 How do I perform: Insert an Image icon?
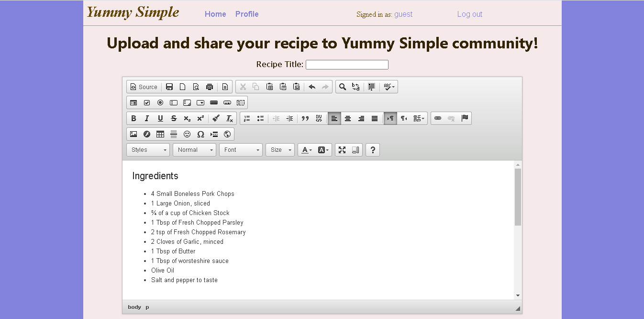(x=133, y=134)
